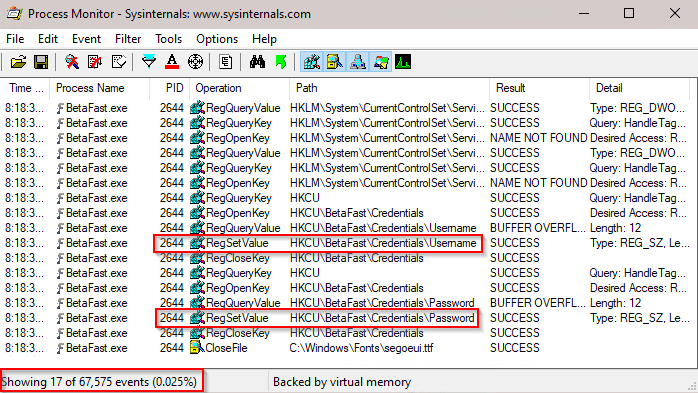Viewport: 698px width, 393px height.
Task: Open the Help menu
Action: [x=264, y=39]
